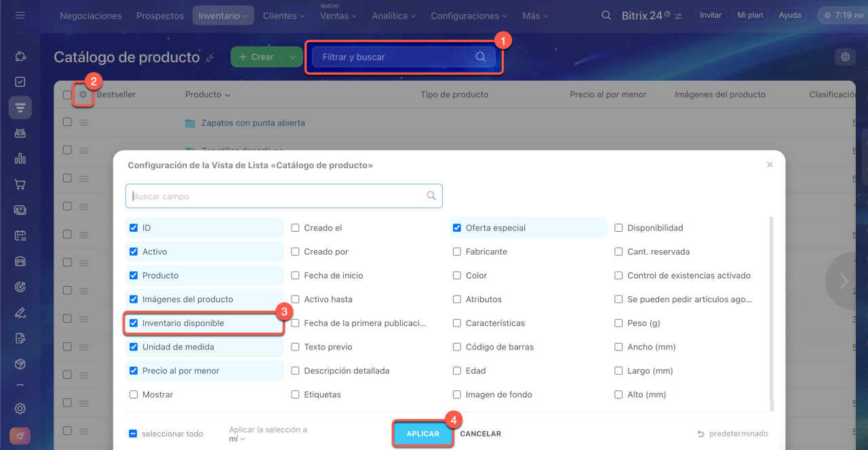The image size is (868, 450).
Task: Expand the Configuraciones menu
Action: [469, 16]
